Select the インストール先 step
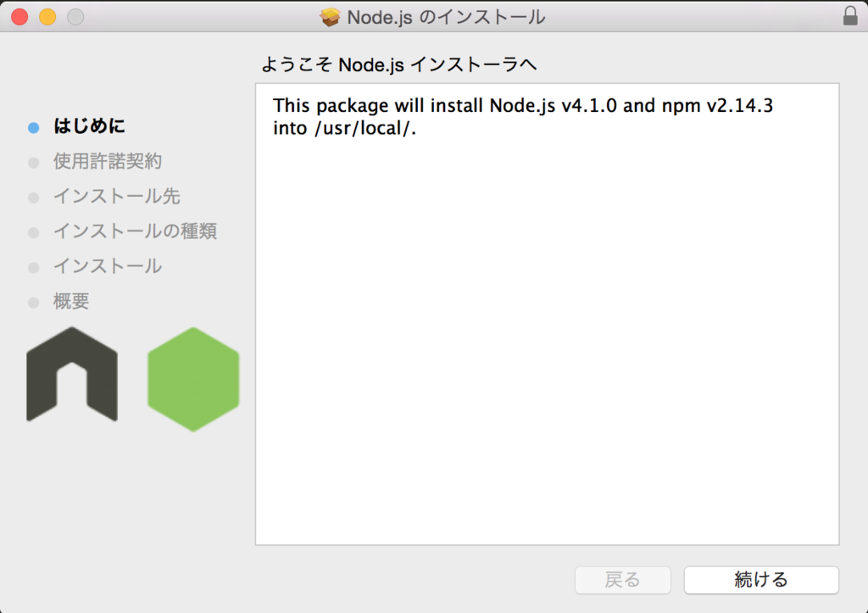 [116, 196]
